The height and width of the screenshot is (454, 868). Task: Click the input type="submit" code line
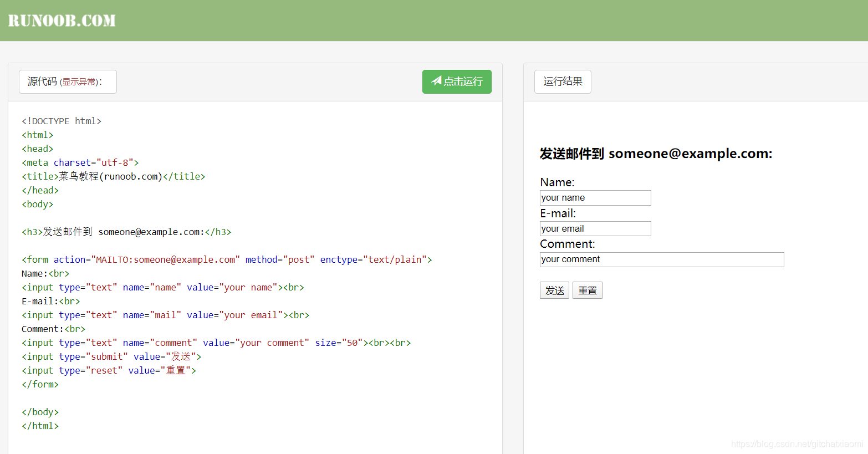point(111,356)
